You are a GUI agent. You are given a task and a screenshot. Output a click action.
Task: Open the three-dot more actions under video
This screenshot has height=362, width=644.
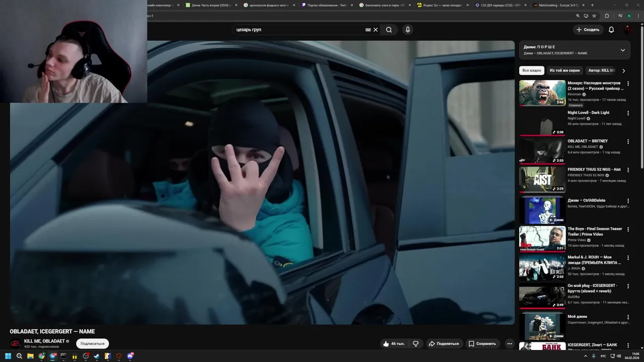510,344
